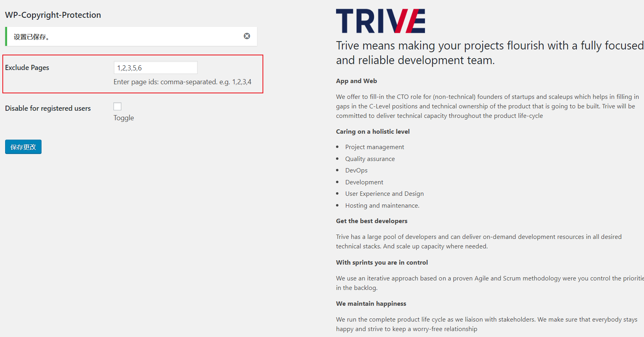Screen dimensions: 644x337
Task: Dismiss the 设置已保存 notice
Action: [x=247, y=36]
